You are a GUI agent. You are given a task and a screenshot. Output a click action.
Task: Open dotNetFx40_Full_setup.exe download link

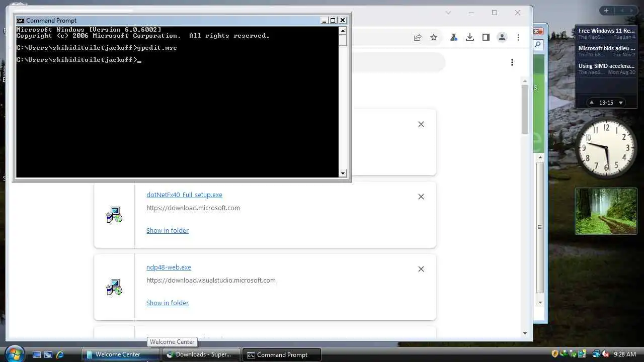184,195
